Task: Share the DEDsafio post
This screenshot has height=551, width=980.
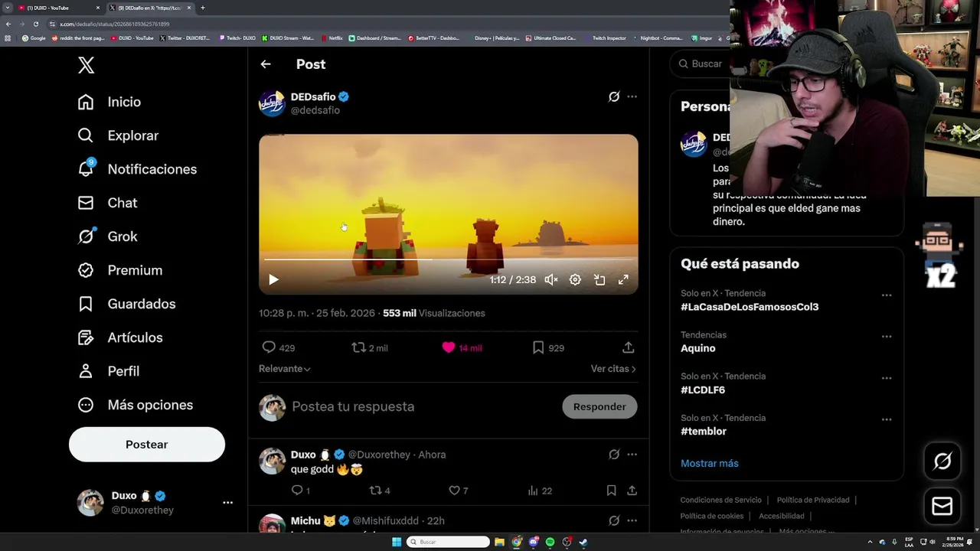Action: click(x=628, y=347)
